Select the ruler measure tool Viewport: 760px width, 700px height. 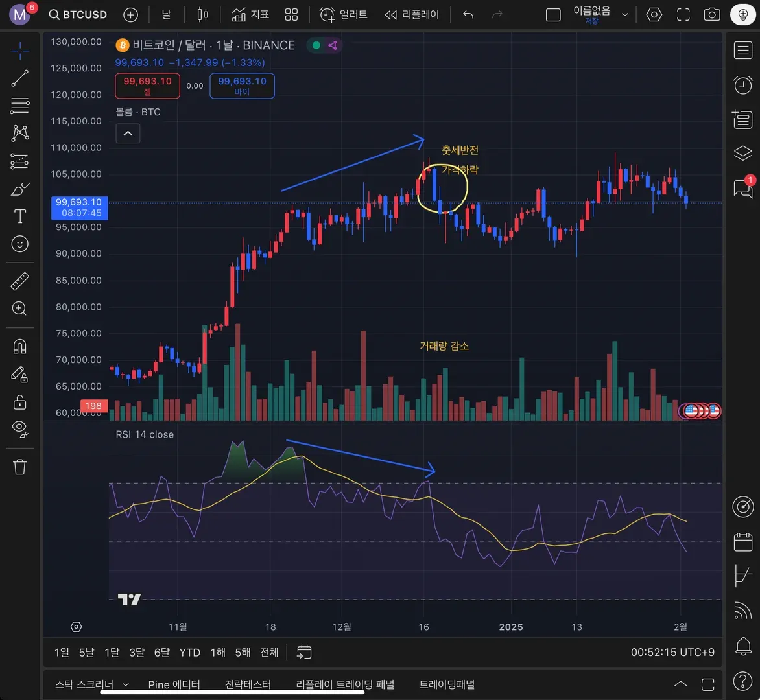point(20,281)
